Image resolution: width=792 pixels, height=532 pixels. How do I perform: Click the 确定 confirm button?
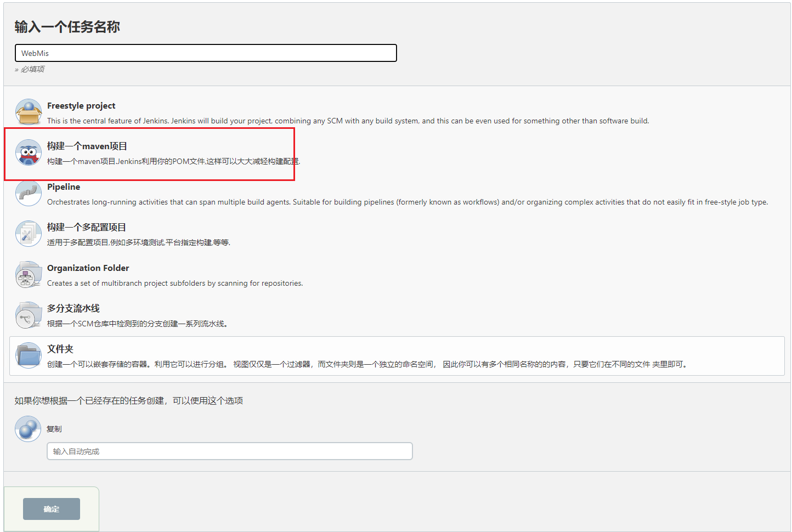[52, 509]
